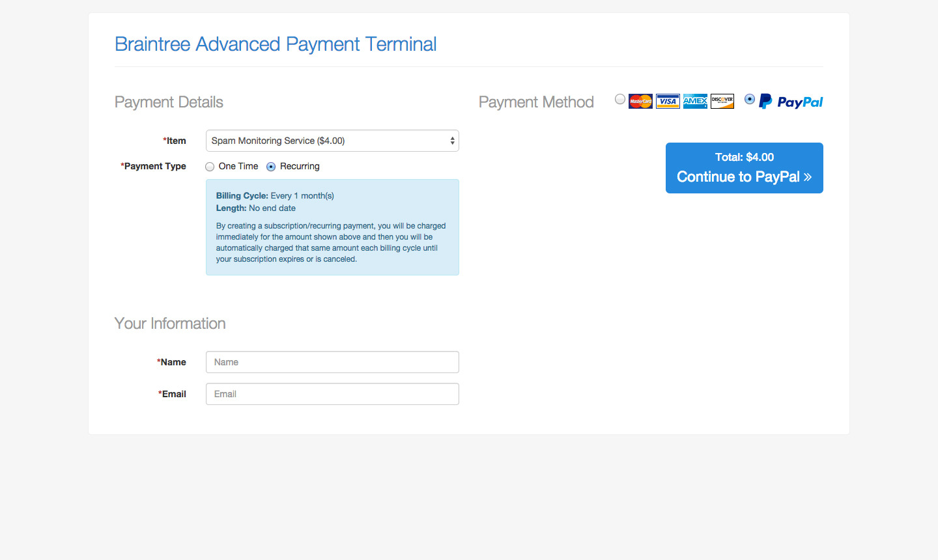Click the PayPal wordmark text logo
Image resolution: width=938 pixels, height=560 pixels.
[800, 102]
